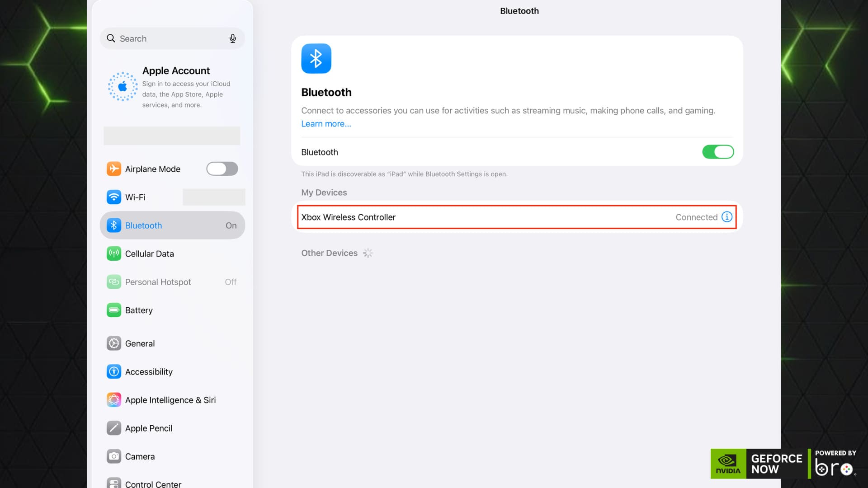Click the Personal Hotspot Off status
The width and height of the screenshot is (868, 488).
click(x=231, y=282)
